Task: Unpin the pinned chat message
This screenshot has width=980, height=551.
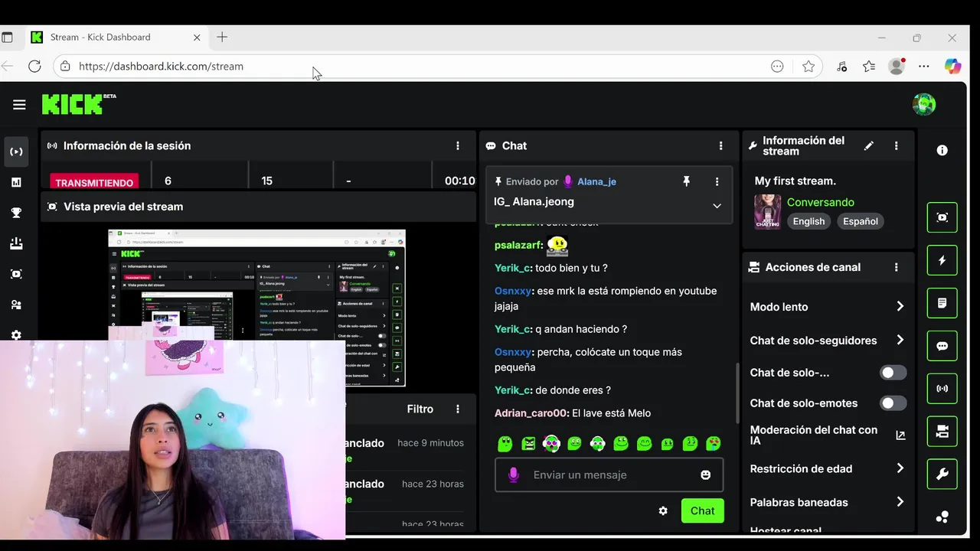Action: 687,181
